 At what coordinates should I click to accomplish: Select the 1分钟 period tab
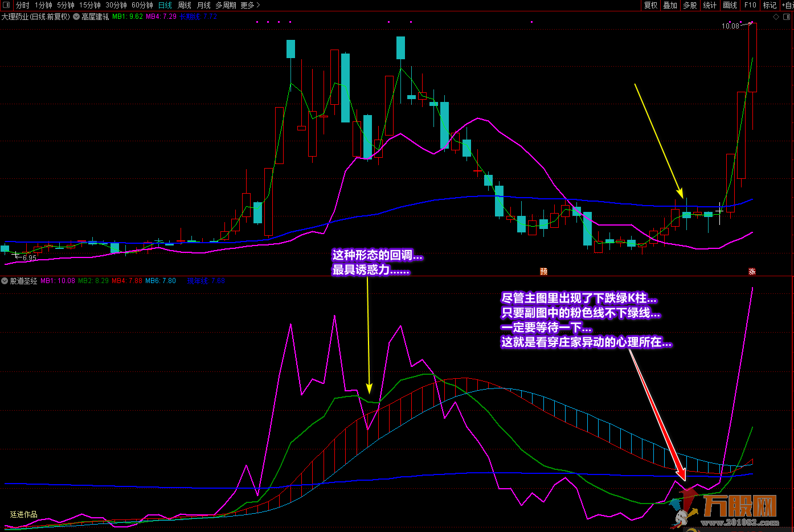coord(43,5)
